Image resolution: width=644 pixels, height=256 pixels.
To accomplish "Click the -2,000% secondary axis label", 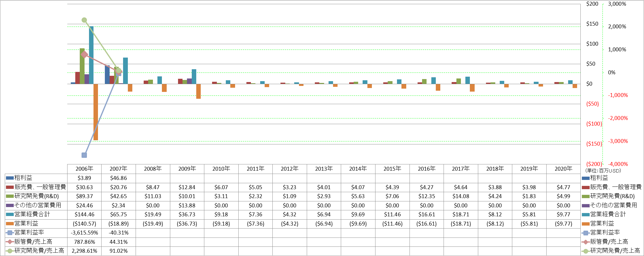I will pos(618,118).
